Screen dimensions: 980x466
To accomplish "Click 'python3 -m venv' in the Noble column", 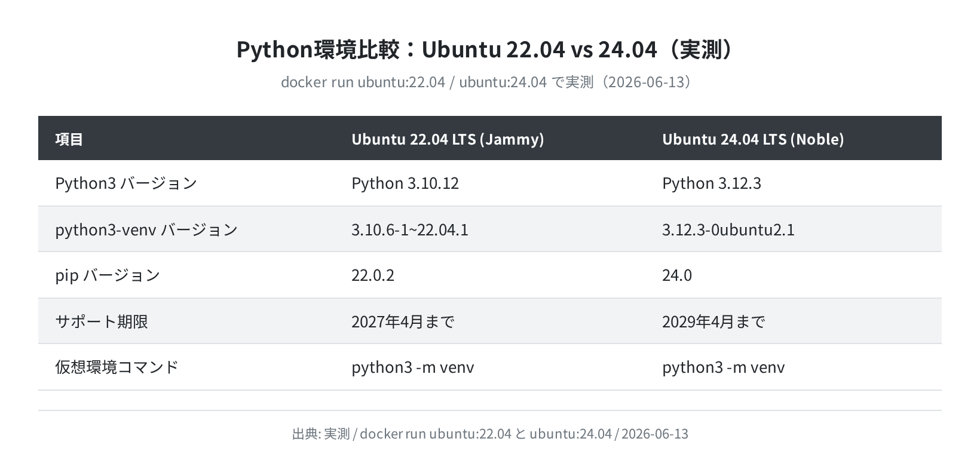I will pyautogui.click(x=724, y=367).
